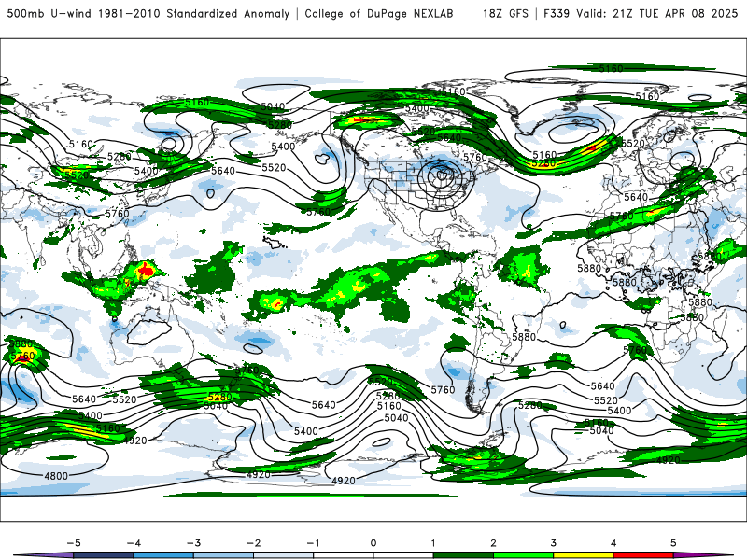This screenshot has height=560, width=747.
Task: Click the colorbar label "0"
Action: pyautogui.click(x=373, y=543)
